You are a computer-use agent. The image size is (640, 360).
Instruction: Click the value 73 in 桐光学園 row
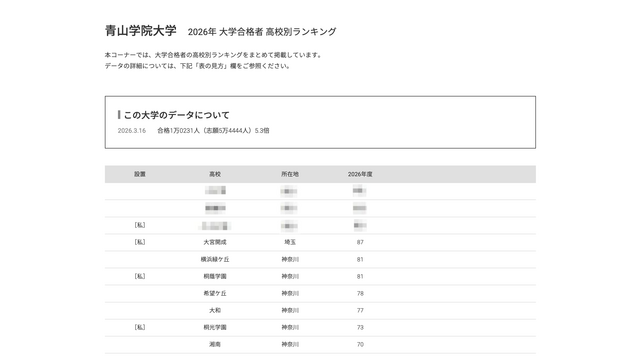360,328
